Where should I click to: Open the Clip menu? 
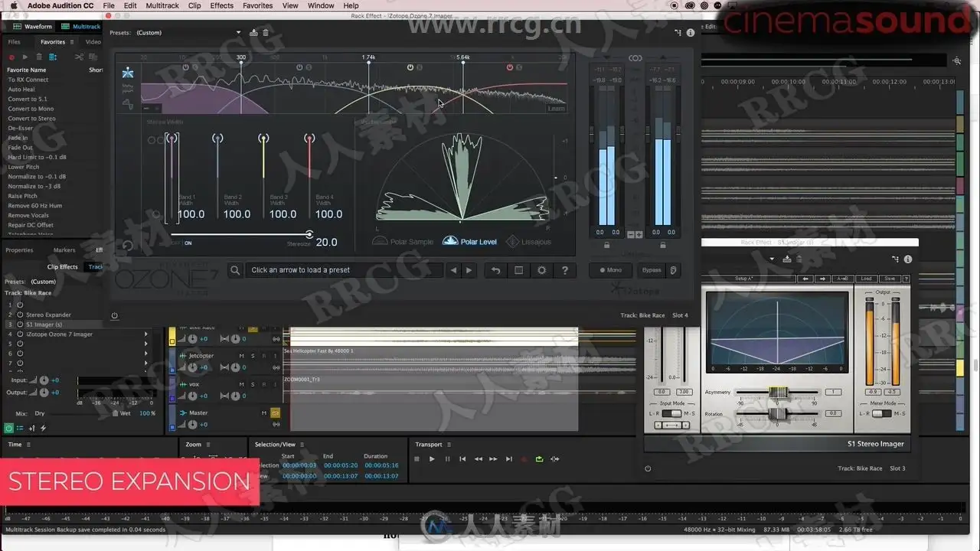(x=194, y=5)
